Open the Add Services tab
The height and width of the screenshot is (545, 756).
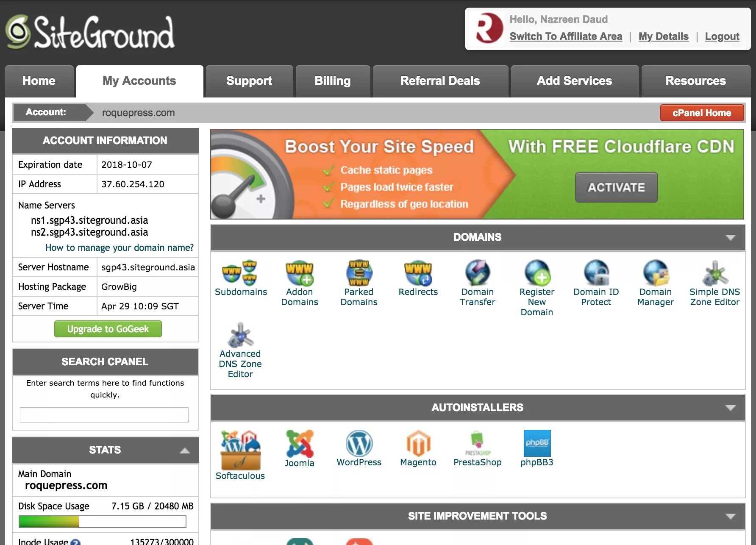pos(575,81)
